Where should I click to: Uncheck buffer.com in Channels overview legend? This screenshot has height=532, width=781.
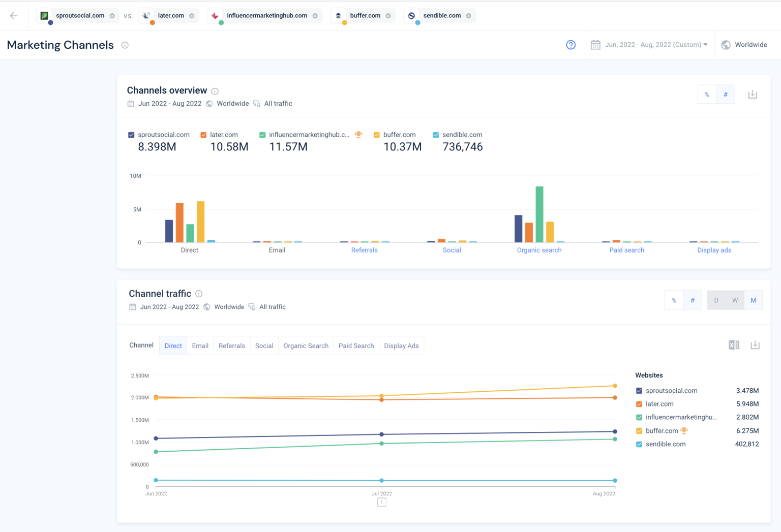pyautogui.click(x=377, y=135)
